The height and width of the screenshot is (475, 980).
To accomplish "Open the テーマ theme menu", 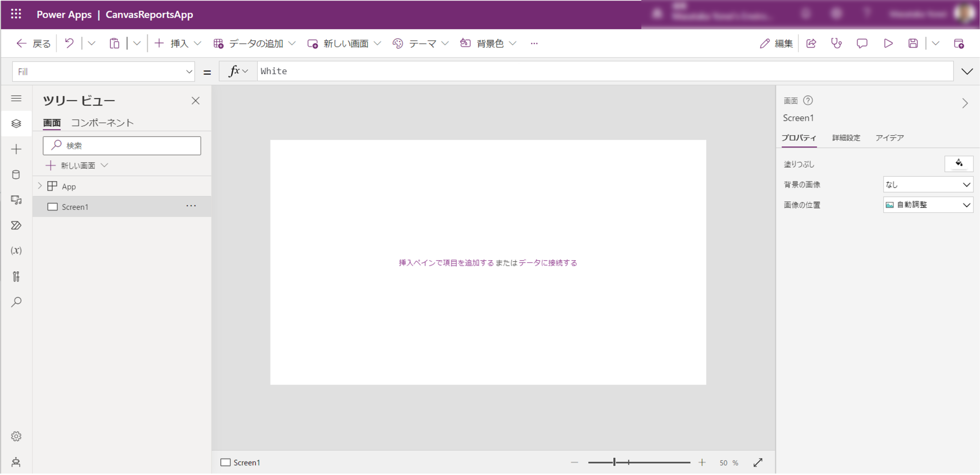I will 421,44.
